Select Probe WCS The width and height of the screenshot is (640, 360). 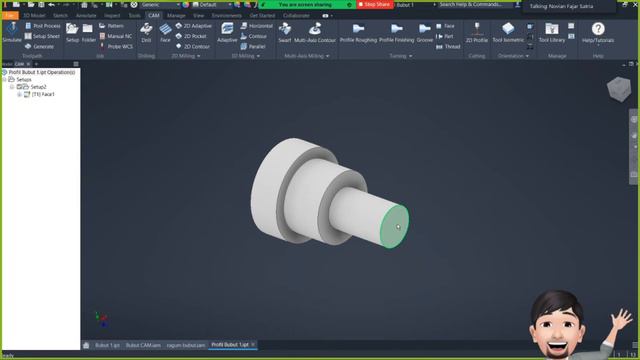116,47
